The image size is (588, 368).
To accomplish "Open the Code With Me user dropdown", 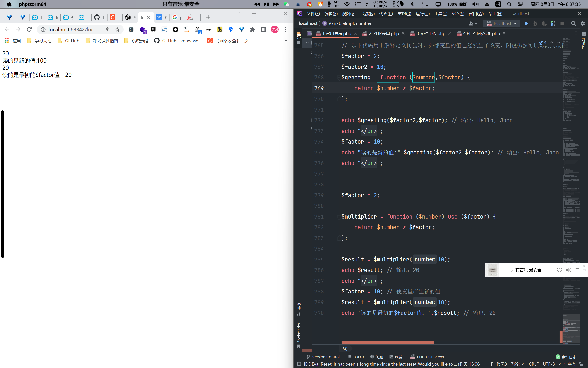I will click(473, 24).
